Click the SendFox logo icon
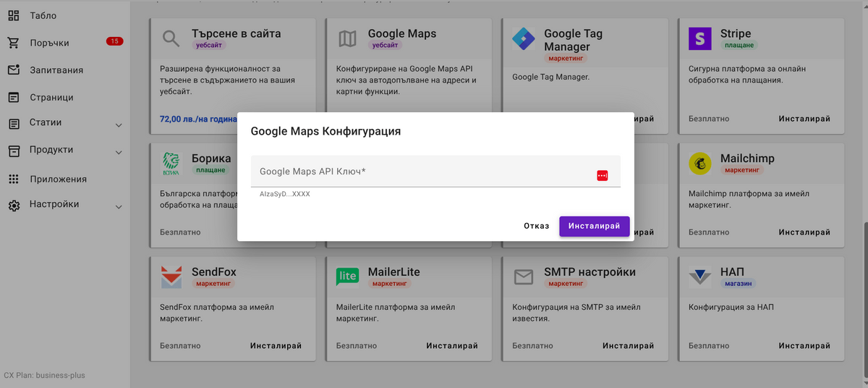This screenshot has width=868, height=388. [171, 277]
